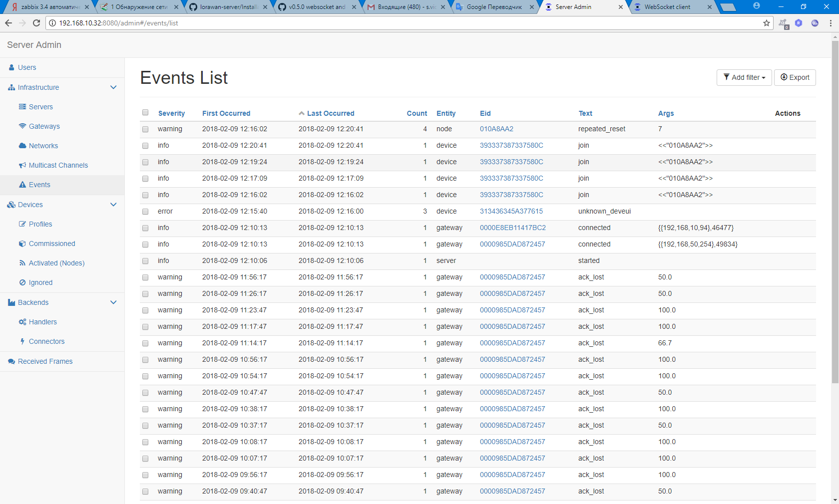Switch to the Google Переводчик tab
Image resolution: width=839 pixels, height=504 pixels.
point(495,7)
